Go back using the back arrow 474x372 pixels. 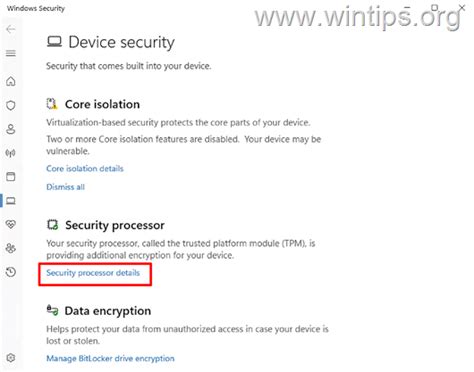[11, 30]
